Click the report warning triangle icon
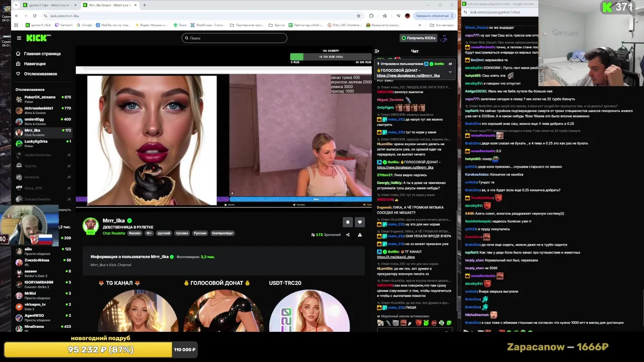 coord(360,235)
